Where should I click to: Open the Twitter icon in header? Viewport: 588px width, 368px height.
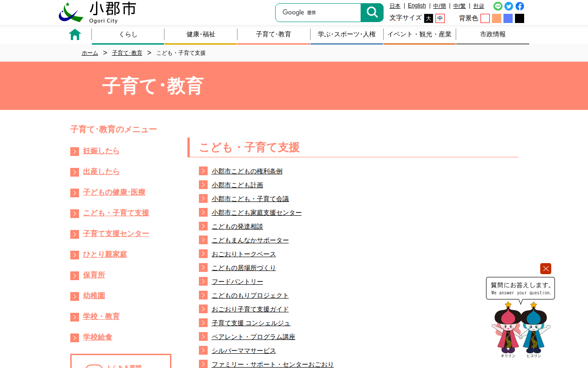pyautogui.click(x=509, y=6)
